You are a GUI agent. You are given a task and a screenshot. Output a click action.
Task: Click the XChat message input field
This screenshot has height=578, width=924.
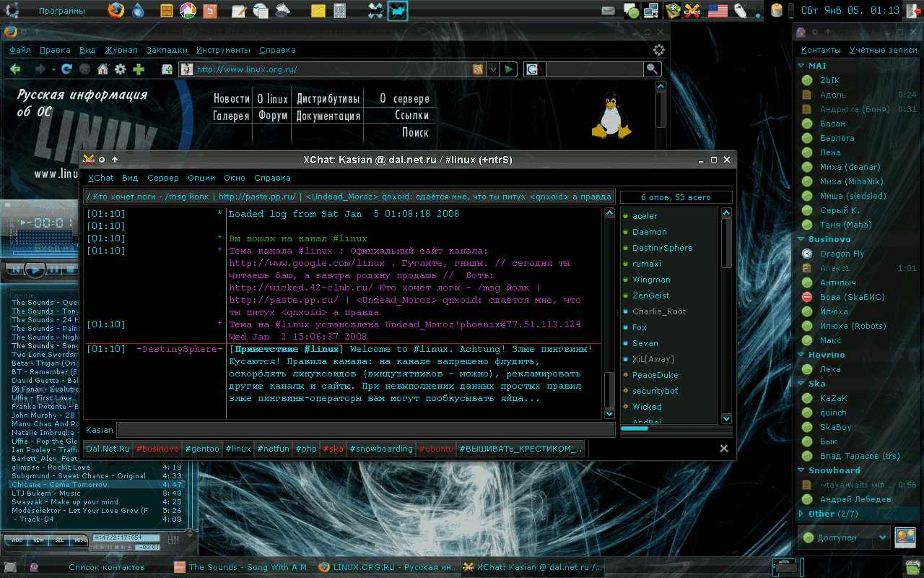(365, 430)
